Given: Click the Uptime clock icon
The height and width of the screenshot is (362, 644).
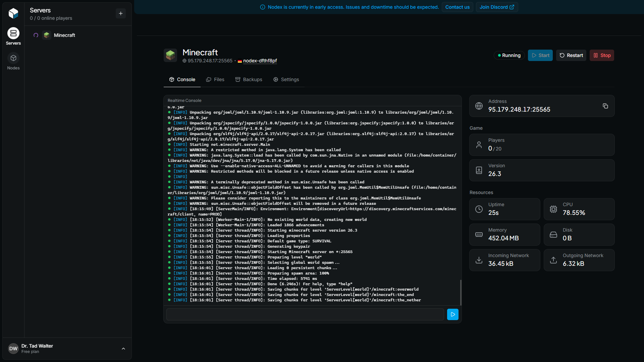Looking at the screenshot, I should coord(479,209).
